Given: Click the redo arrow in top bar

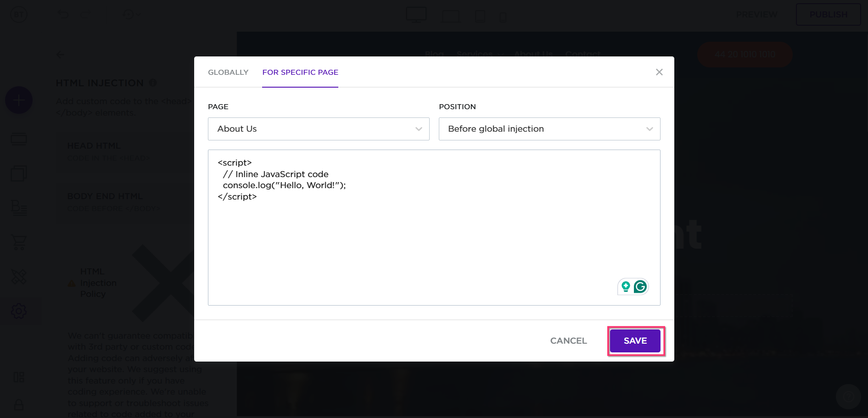Looking at the screenshot, I should coord(86,15).
